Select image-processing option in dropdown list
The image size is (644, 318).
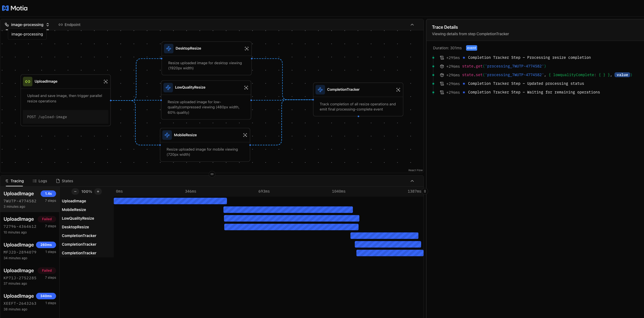(27, 34)
